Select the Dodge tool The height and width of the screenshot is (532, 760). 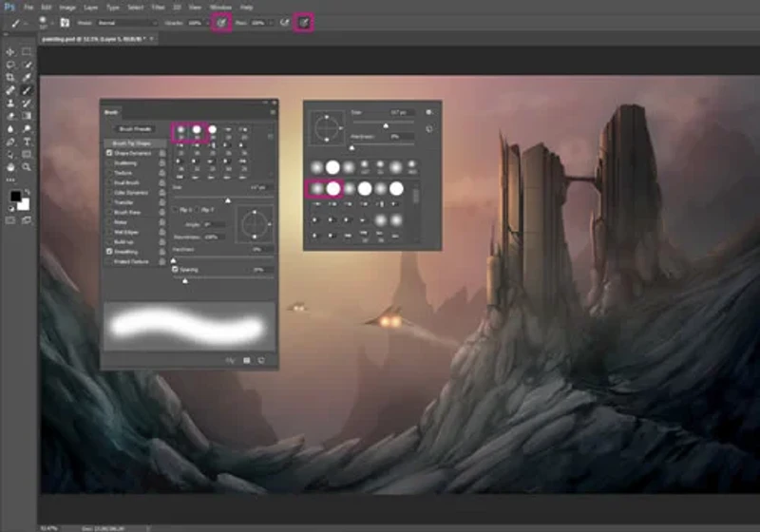coord(27,129)
